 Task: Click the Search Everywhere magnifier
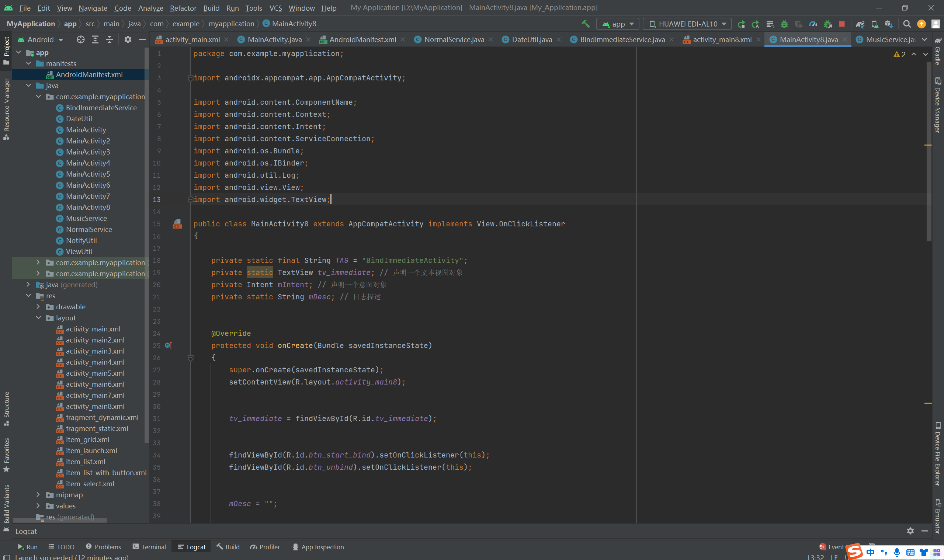907,24
